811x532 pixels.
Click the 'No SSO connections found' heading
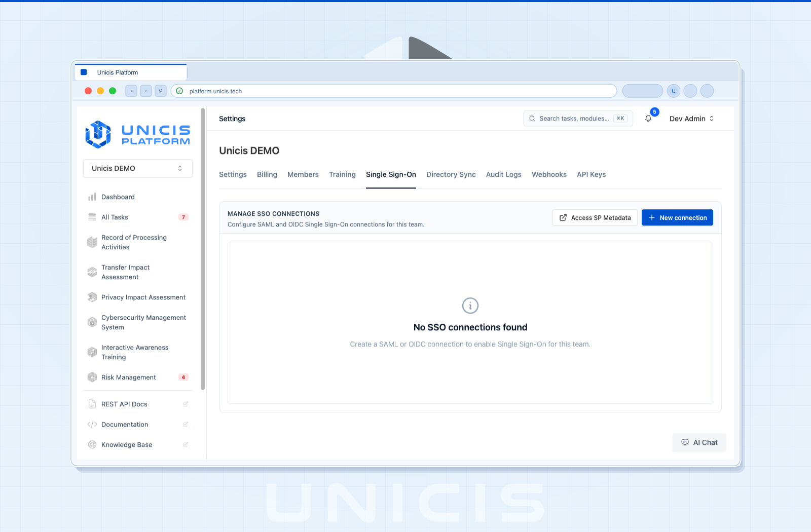(x=470, y=328)
